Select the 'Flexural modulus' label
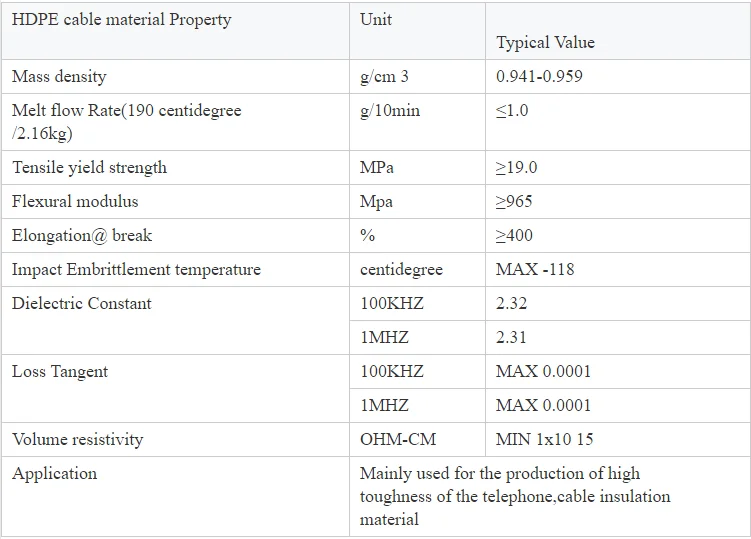Image resolution: width=751 pixels, height=539 pixels. click(75, 201)
